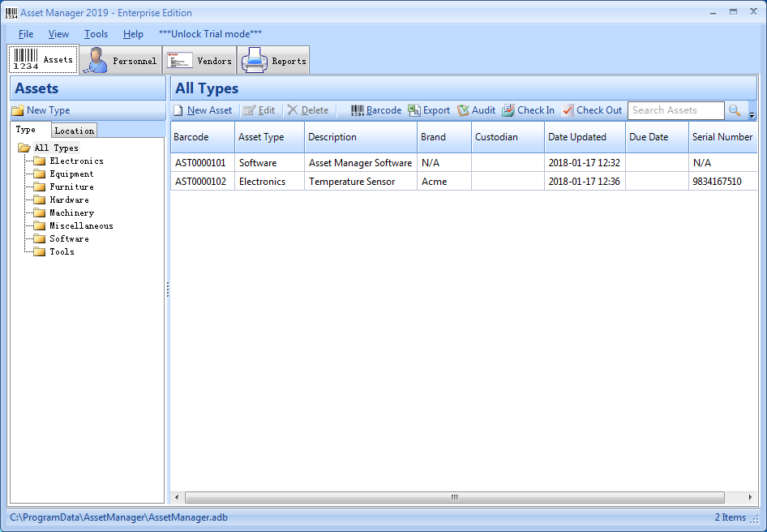Click the Hardware folder icon
The height and width of the screenshot is (532, 767).
tap(40, 200)
